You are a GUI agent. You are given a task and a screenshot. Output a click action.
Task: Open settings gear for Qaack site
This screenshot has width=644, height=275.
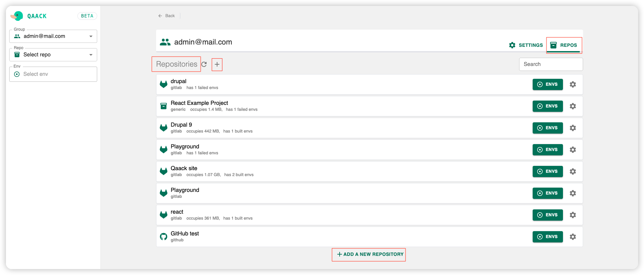tap(573, 171)
